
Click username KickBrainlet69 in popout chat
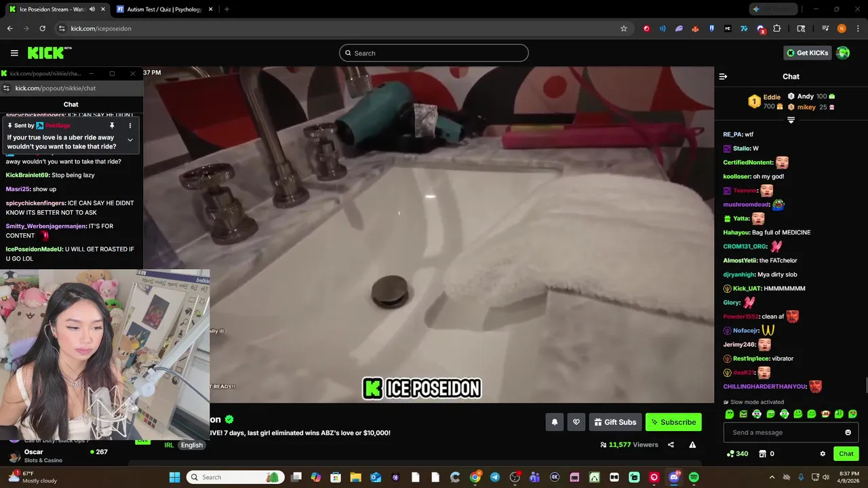click(x=27, y=175)
